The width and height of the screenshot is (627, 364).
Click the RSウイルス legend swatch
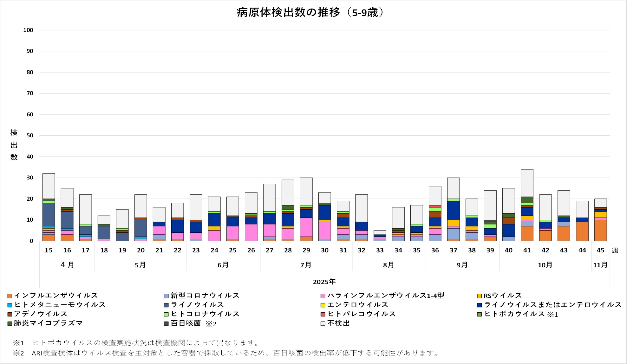tap(479, 296)
